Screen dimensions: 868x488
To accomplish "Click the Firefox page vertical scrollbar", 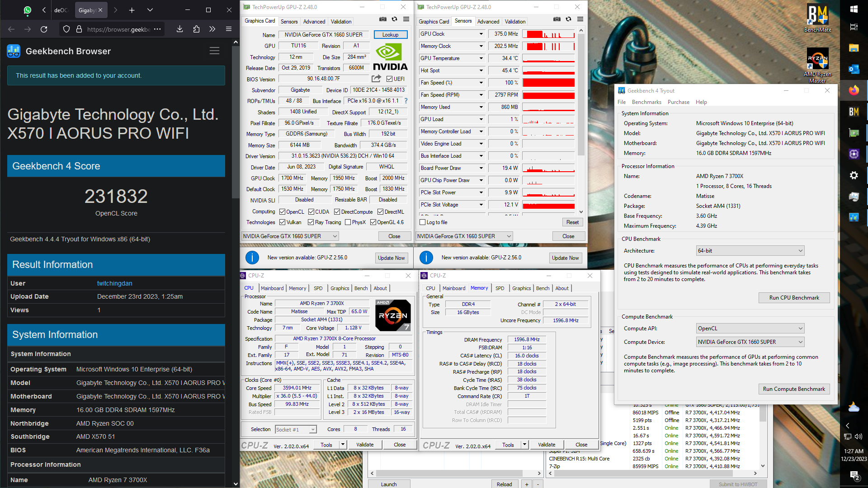I will click(x=236, y=122).
